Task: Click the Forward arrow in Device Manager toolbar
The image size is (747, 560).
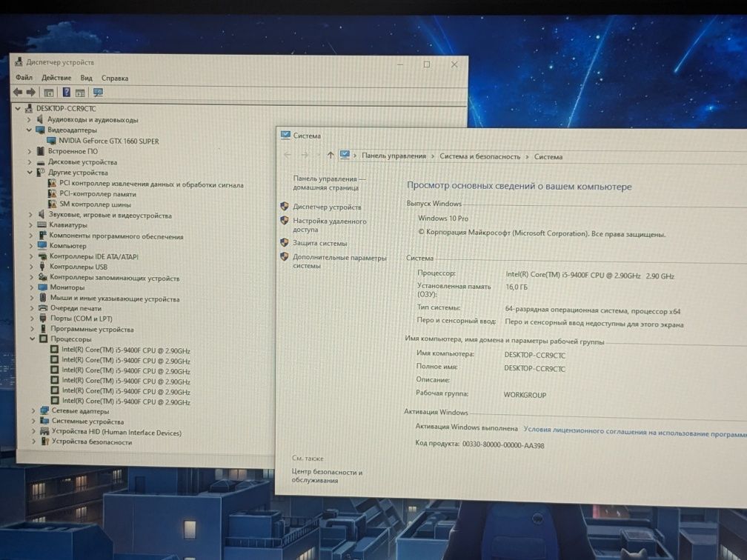Action: 31,92
